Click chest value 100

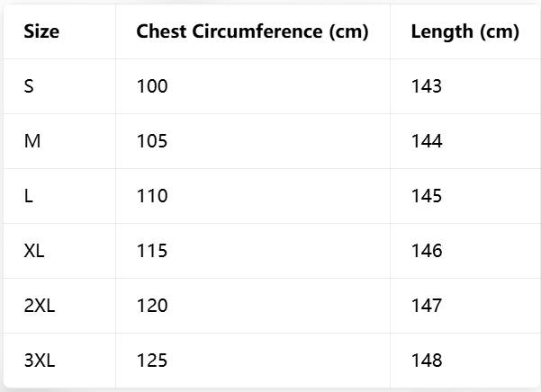pyautogui.click(x=152, y=86)
